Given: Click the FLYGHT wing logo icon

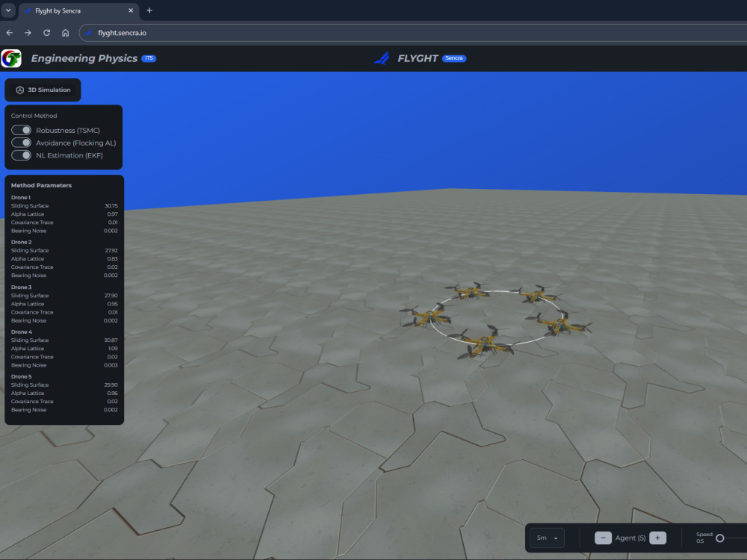Looking at the screenshot, I should pos(382,58).
